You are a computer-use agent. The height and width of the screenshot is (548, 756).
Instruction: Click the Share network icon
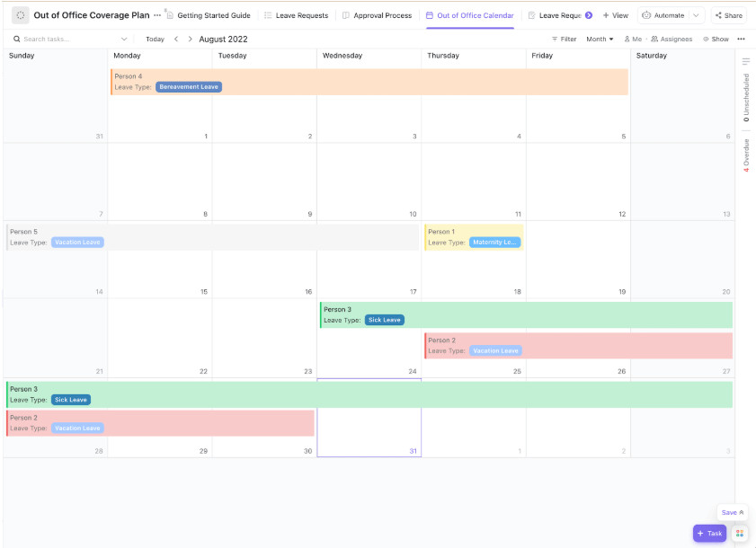(718, 15)
